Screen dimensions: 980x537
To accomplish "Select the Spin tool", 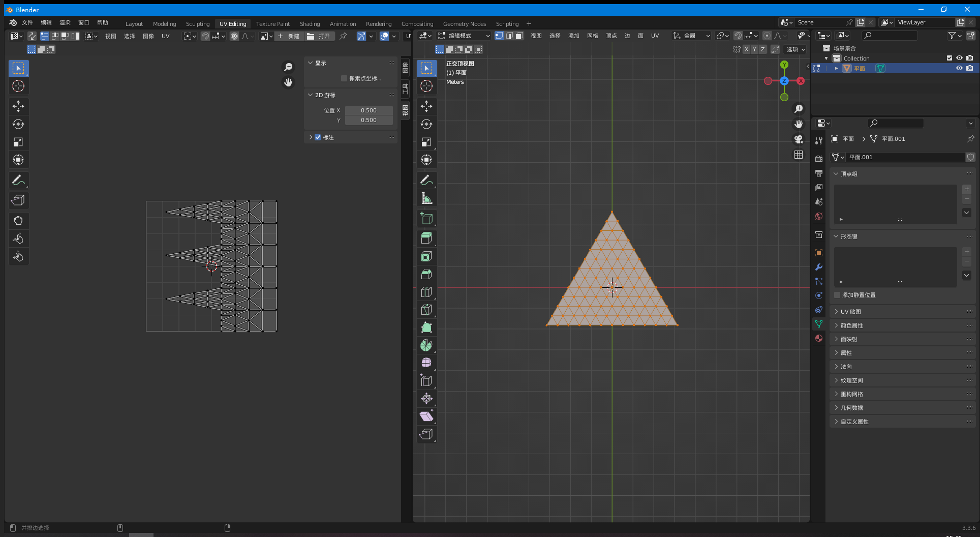I will click(x=426, y=345).
